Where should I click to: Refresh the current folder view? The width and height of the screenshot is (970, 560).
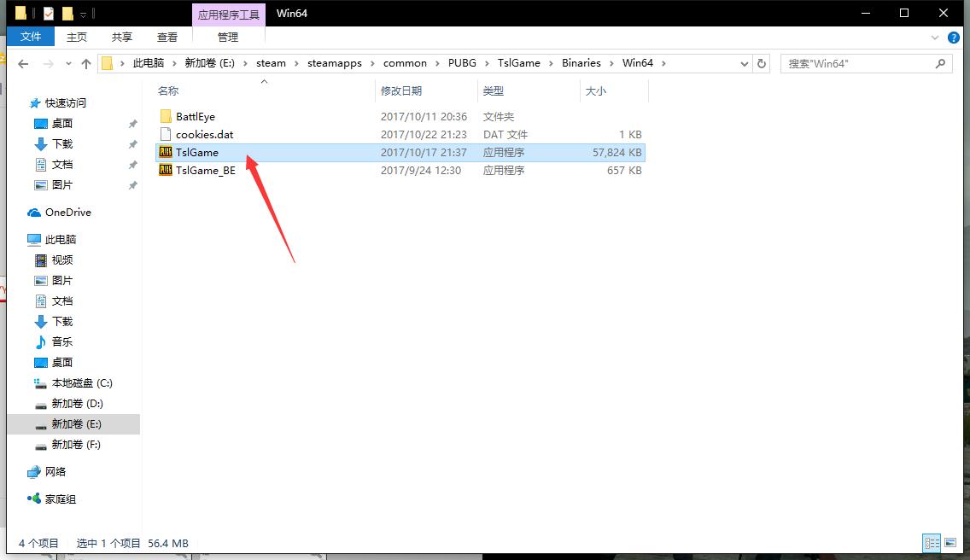pos(762,64)
